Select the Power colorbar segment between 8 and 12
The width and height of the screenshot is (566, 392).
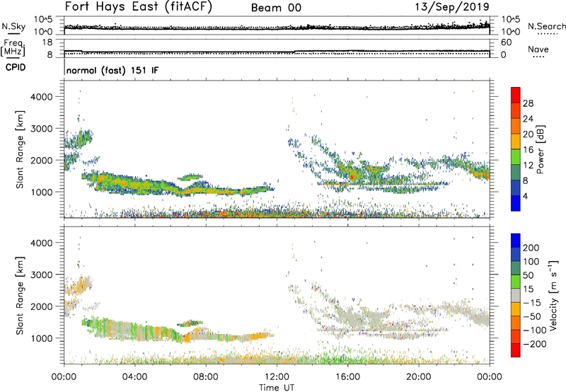[x=516, y=173]
